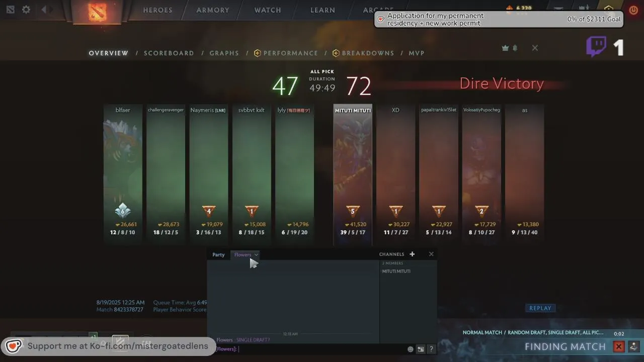Click the Finding Match status text
This screenshot has width=644, height=362.
point(565,346)
